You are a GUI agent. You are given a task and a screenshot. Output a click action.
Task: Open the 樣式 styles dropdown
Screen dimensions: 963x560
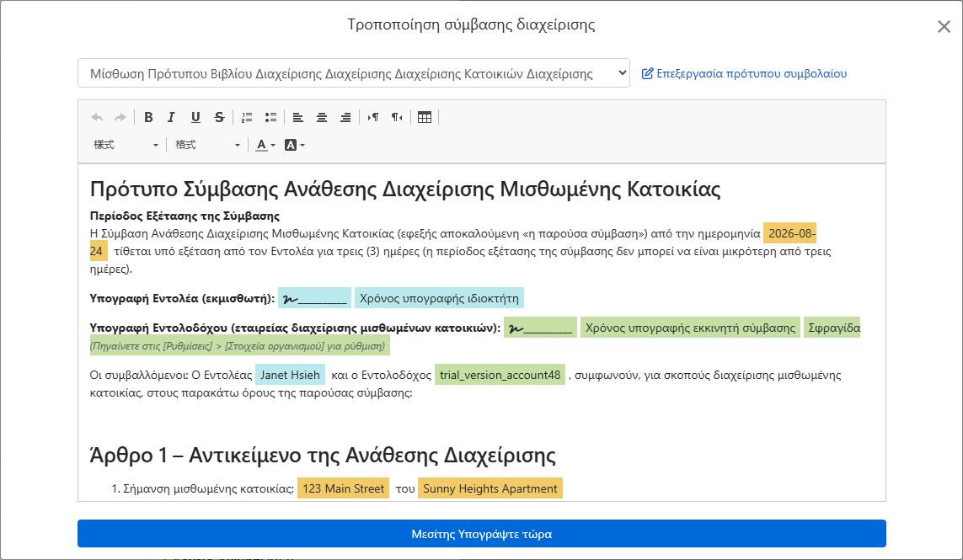click(126, 145)
